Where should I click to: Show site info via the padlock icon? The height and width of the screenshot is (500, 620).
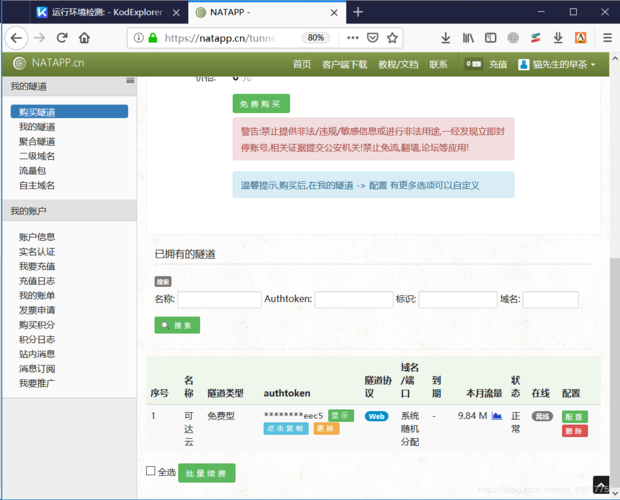point(153,38)
